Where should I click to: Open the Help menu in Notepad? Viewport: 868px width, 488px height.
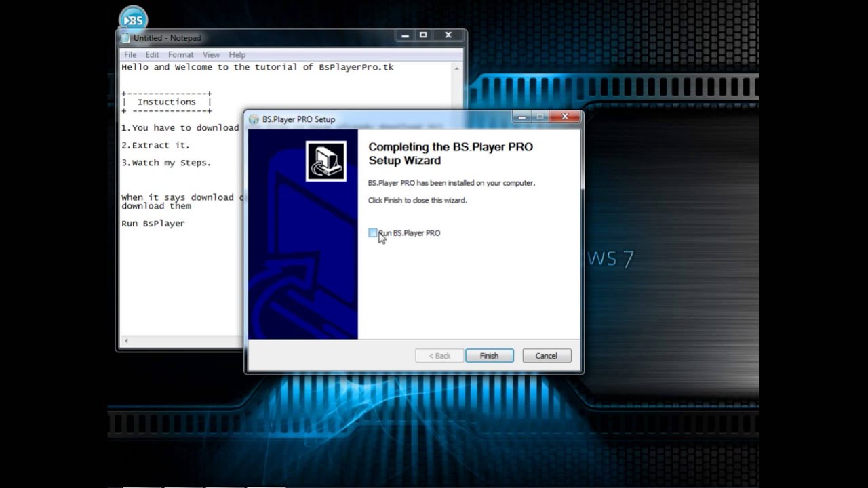(237, 54)
